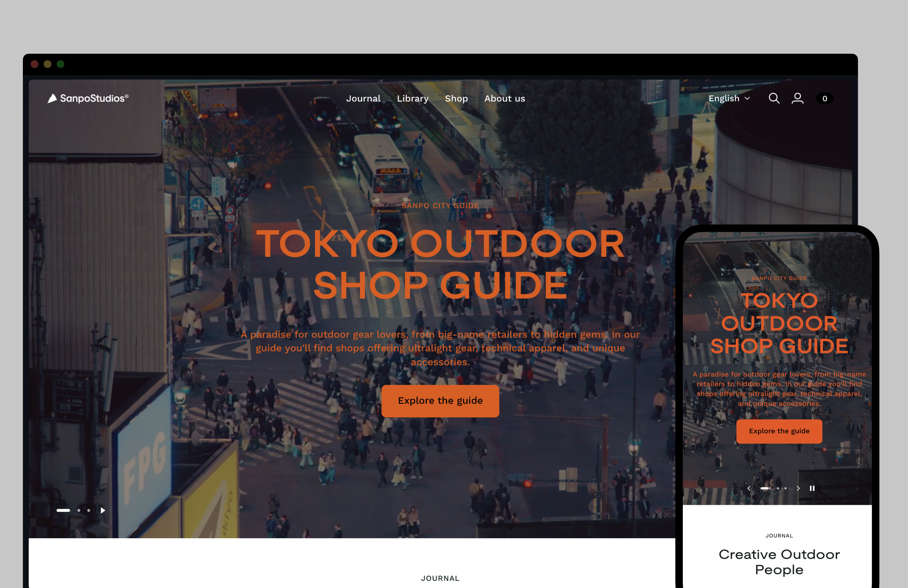The height and width of the screenshot is (588, 908).
Task: Select second slide dot on desktop slideshow
Action: [79, 511]
